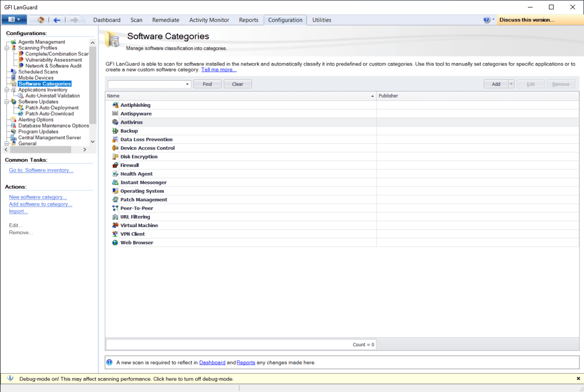The height and width of the screenshot is (392, 584).
Task: Toggle the General tree node expander
Action: [7, 144]
